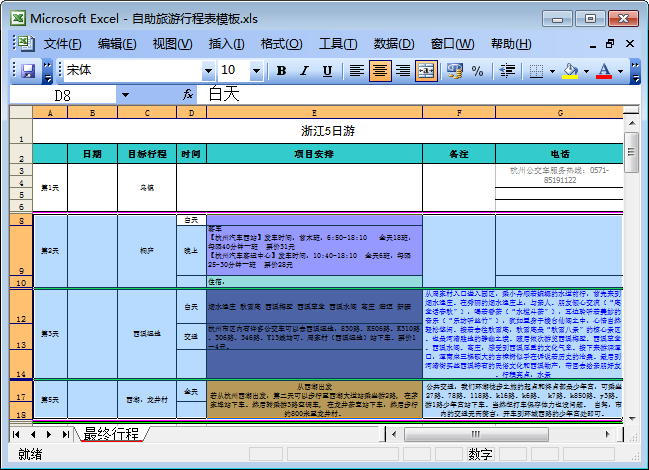Apply cell borders icon
Image resolution: width=649 pixels, height=470 pixels.
tap(536, 71)
